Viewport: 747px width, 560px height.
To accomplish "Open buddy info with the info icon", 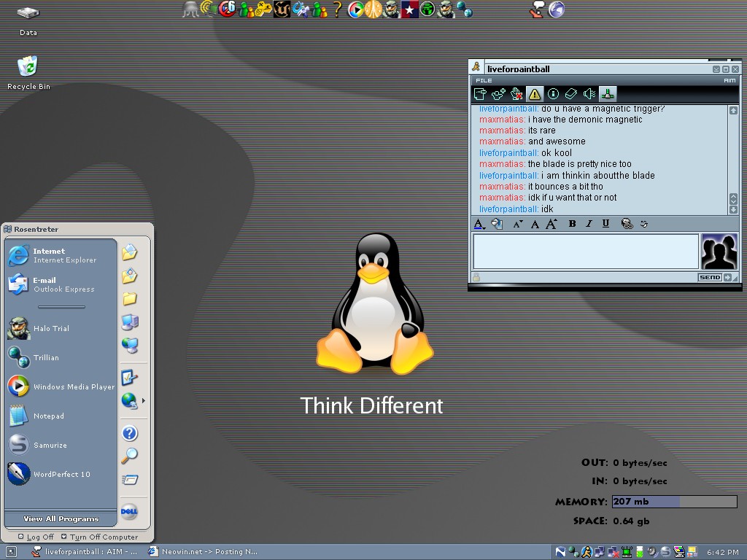I will [553, 94].
